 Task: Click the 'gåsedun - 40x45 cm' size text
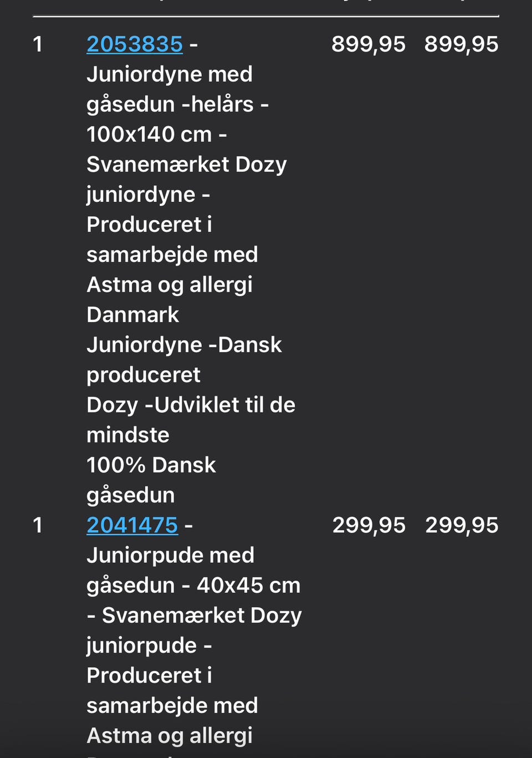[193, 585]
